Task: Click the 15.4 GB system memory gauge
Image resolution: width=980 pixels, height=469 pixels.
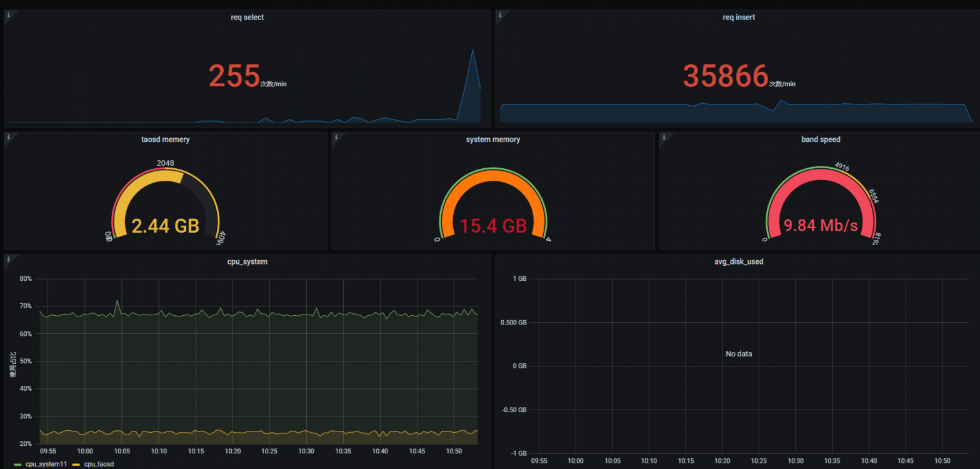Action: (493, 225)
